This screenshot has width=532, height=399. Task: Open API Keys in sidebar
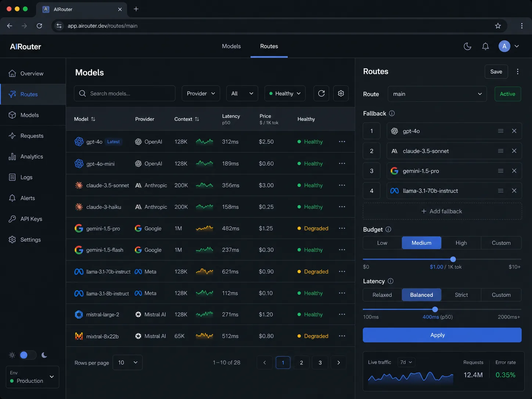pos(33,219)
